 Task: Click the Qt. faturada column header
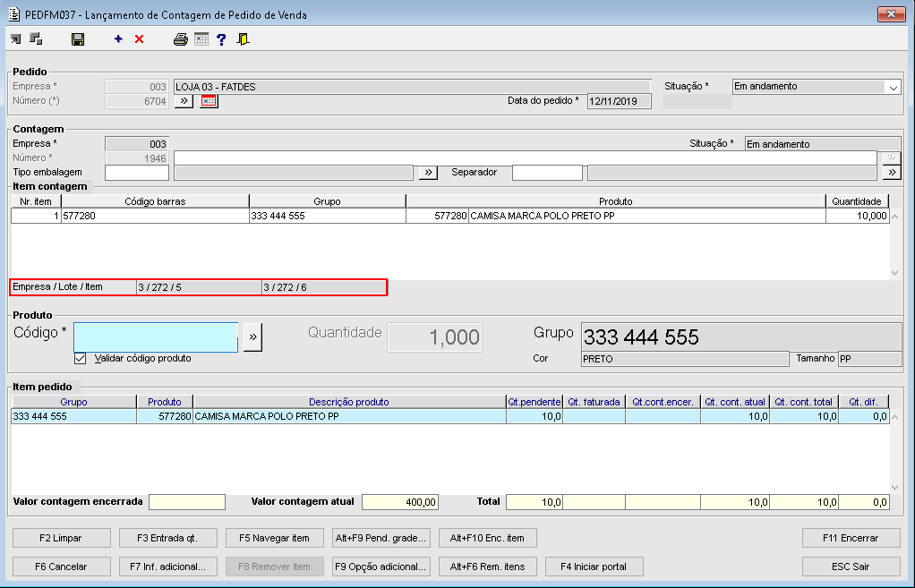pos(594,402)
